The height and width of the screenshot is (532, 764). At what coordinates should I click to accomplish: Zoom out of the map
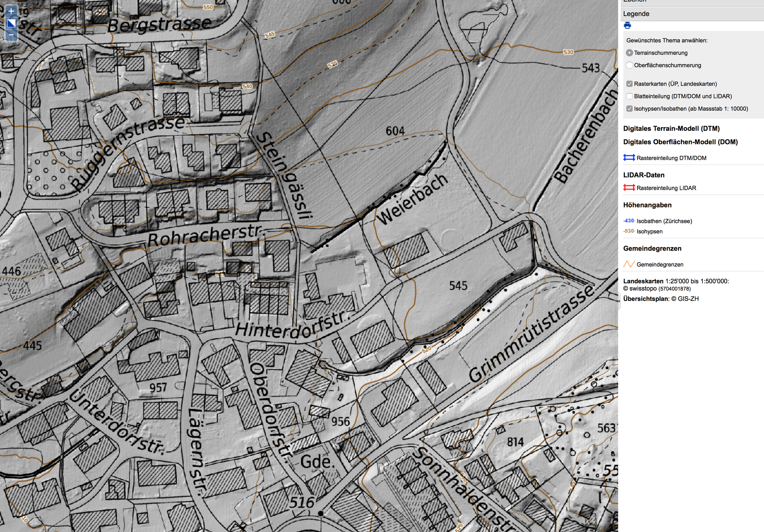click(x=11, y=35)
